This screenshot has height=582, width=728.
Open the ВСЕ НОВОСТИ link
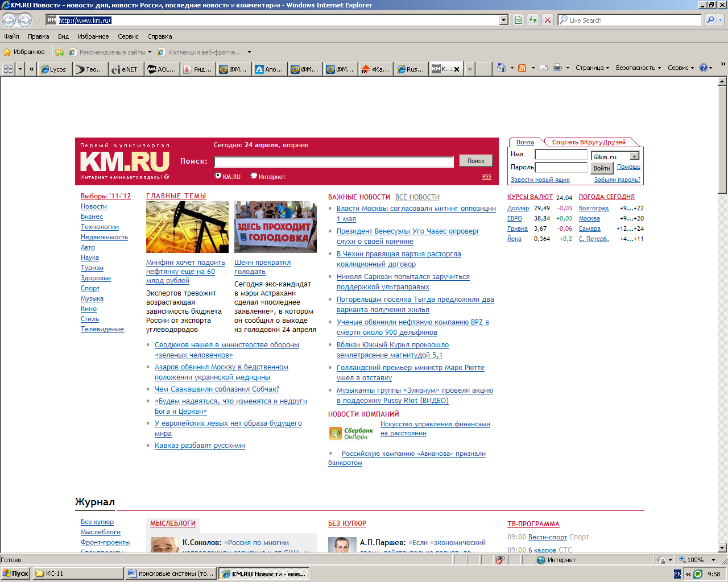pos(417,197)
